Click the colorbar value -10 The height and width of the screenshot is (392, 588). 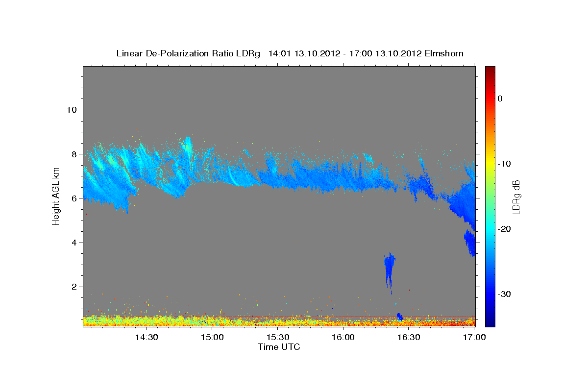[x=504, y=164]
